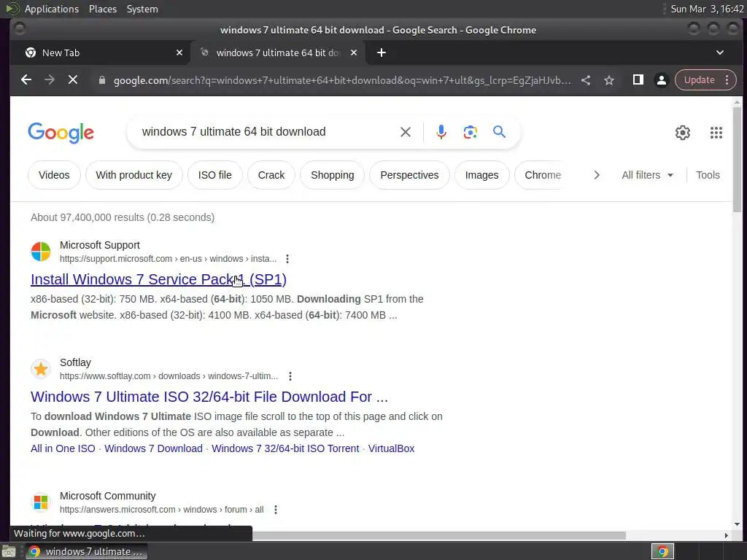Click the blue magnifier search button
747x560 pixels.
pyautogui.click(x=499, y=132)
